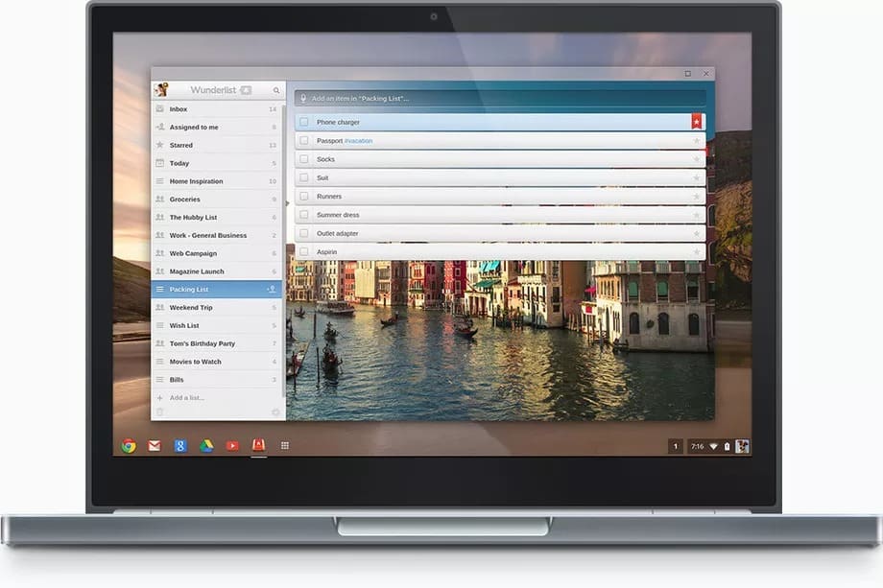Viewport: 883px width, 588px height.
Task: Check off the Passport item
Action: pos(304,141)
